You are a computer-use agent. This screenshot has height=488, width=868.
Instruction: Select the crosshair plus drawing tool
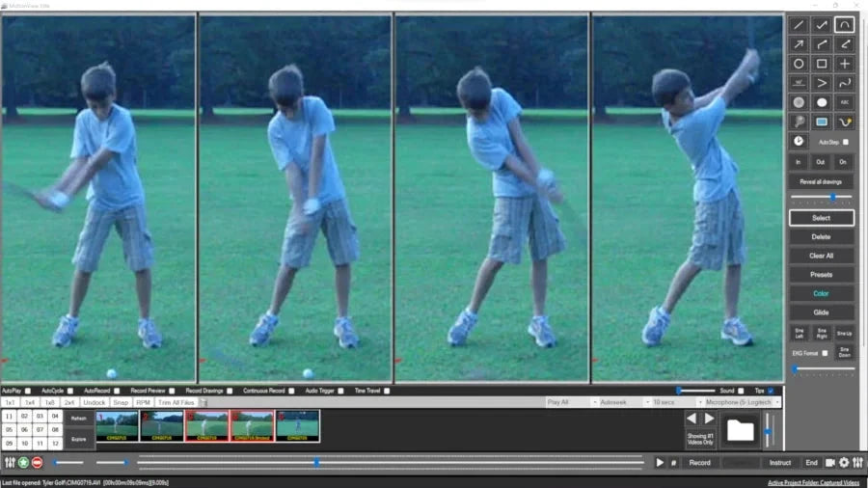845,64
